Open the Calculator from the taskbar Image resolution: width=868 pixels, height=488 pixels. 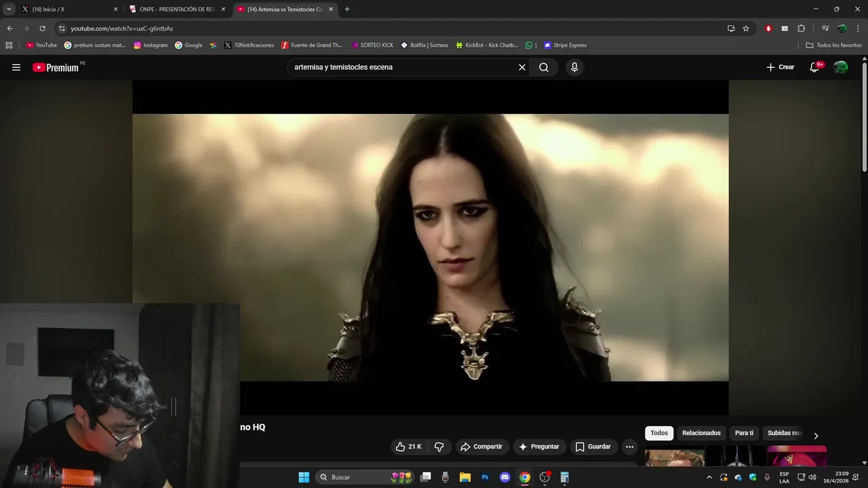pos(564,477)
